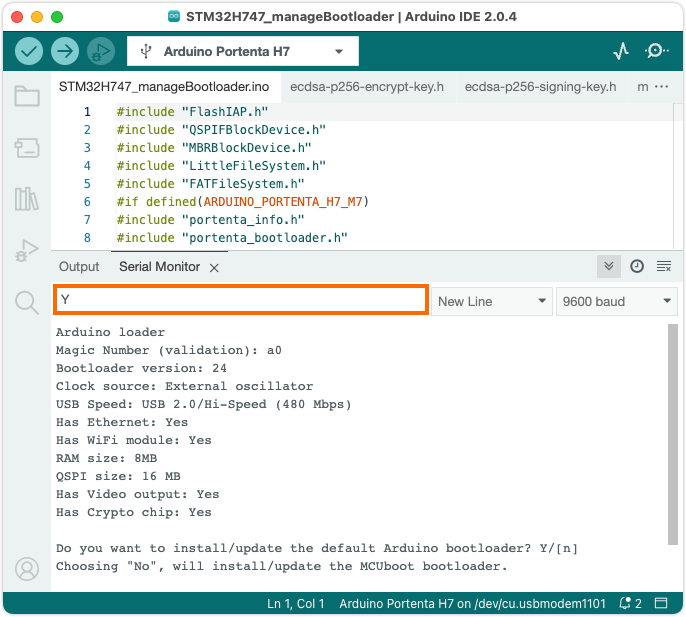
Task: Click the Serial Monitor vertical scrollbar
Action: [672, 434]
